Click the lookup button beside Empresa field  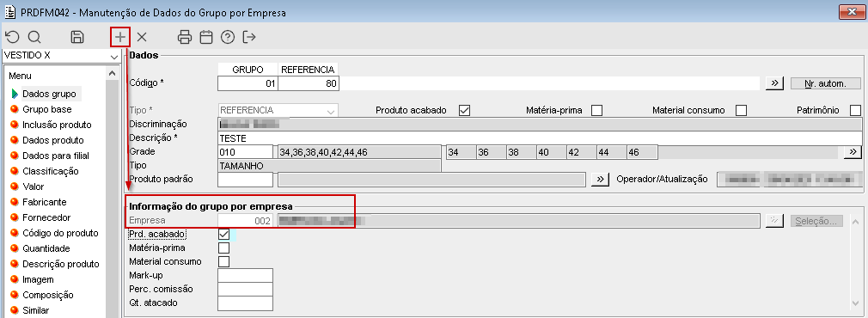pyautogui.click(x=774, y=221)
